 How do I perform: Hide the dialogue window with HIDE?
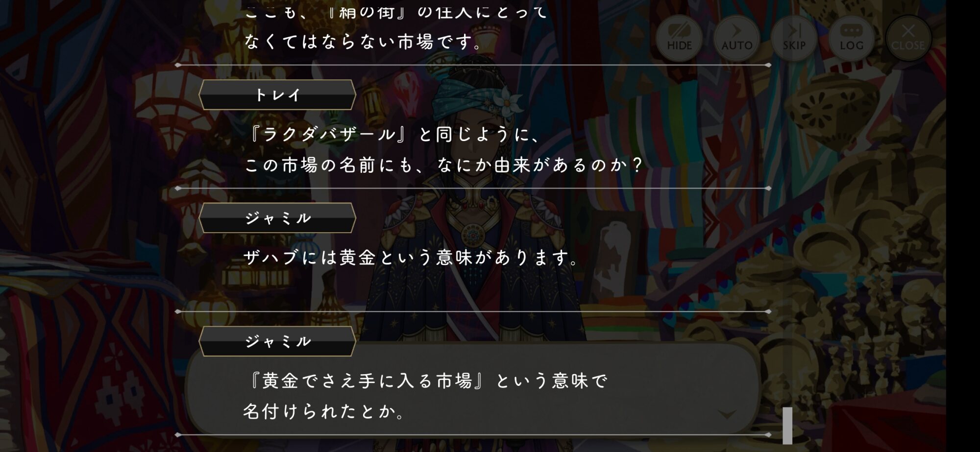(x=679, y=38)
